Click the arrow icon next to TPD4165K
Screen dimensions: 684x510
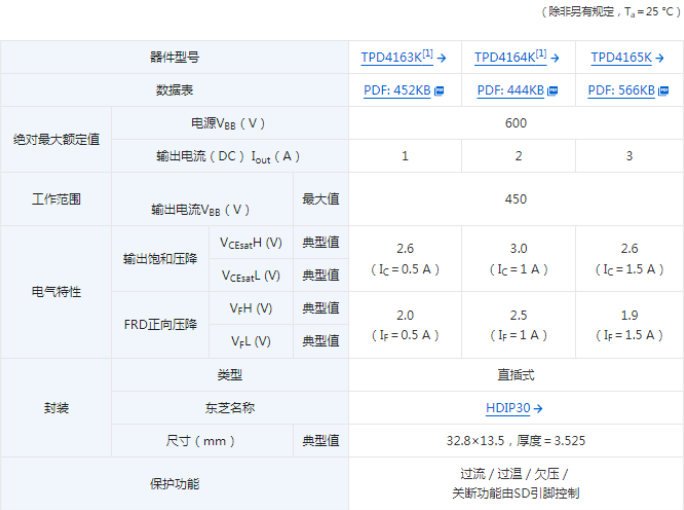click(660, 58)
